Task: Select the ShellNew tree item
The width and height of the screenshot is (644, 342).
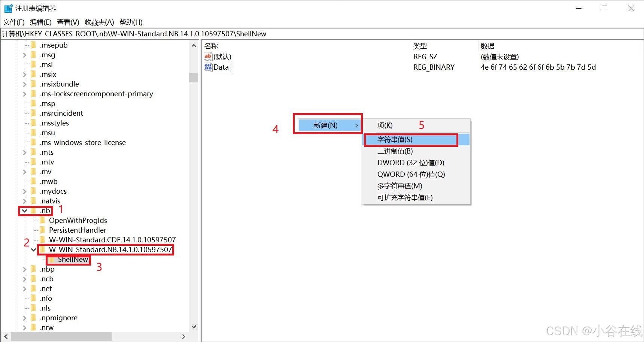Action: click(73, 259)
